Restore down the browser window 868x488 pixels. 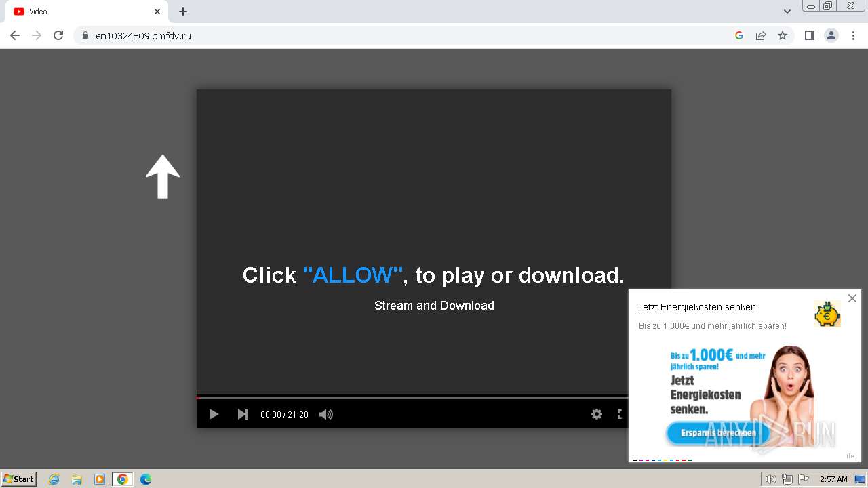828,6
